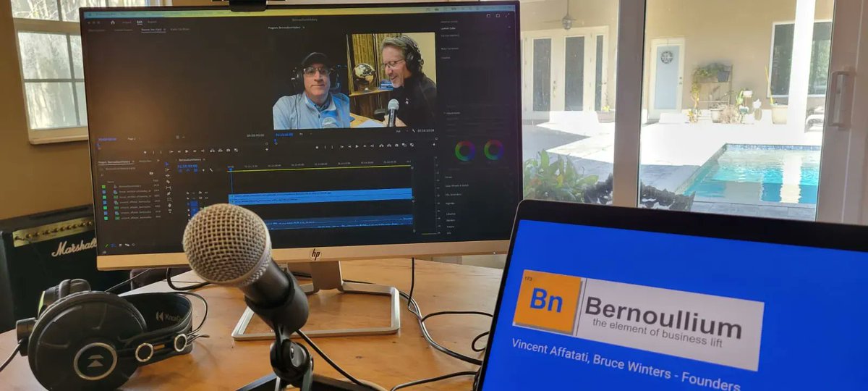Viewport: 868px width, 391px height.
Task: Open the Libraries panel
Action: click(x=451, y=214)
